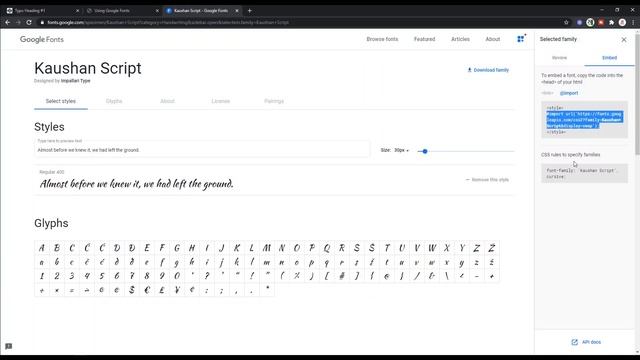Open Articles in the top navigation

(x=460, y=39)
